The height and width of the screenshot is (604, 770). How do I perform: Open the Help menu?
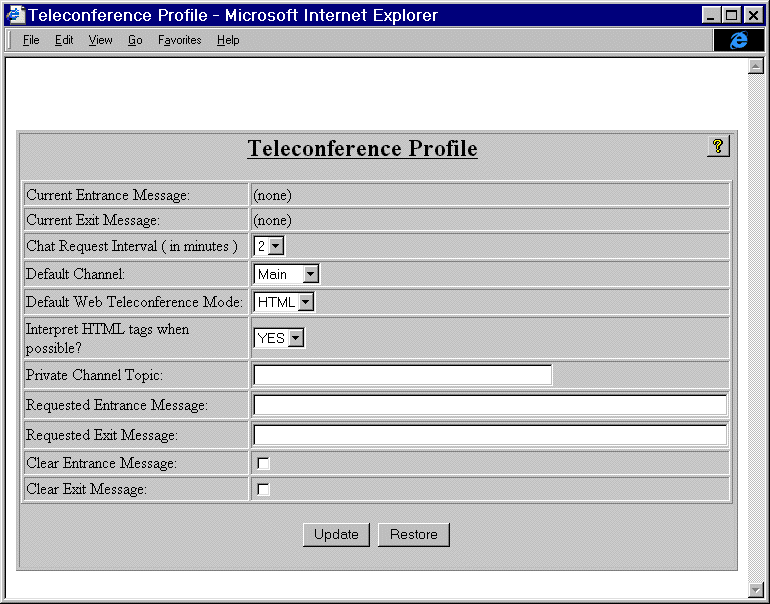pos(228,40)
